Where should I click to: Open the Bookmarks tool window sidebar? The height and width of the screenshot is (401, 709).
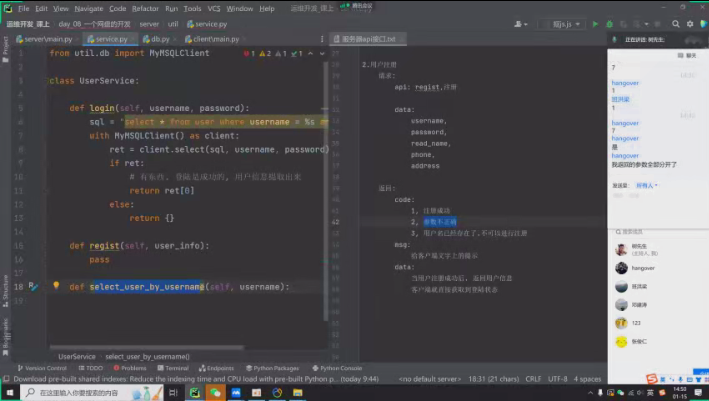5,336
